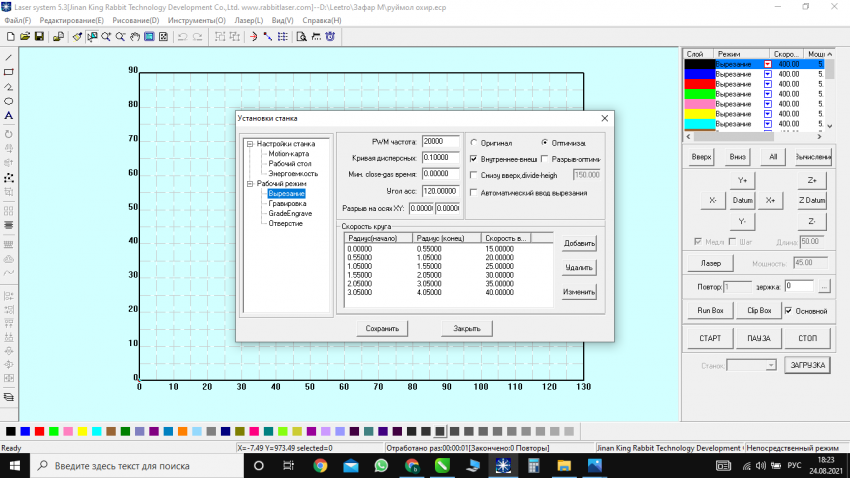The image size is (850, 478).
Task: Select the Оригинал radio button
Action: [x=473, y=143]
